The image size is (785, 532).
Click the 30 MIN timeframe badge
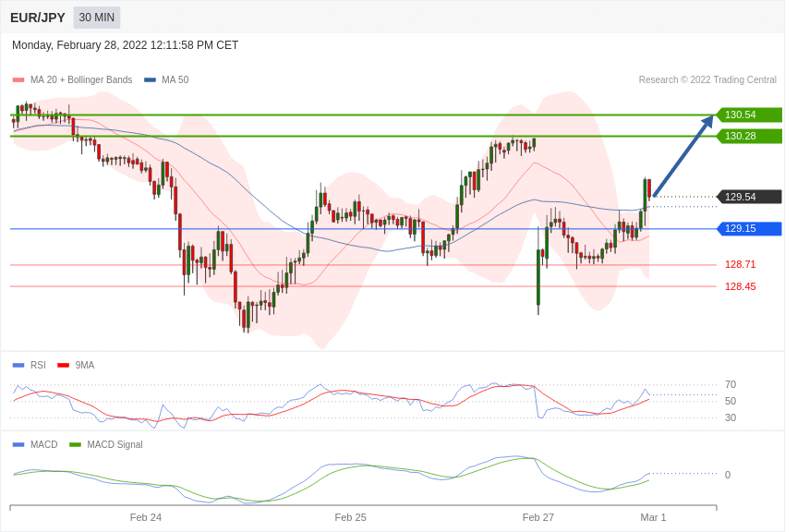tap(97, 18)
